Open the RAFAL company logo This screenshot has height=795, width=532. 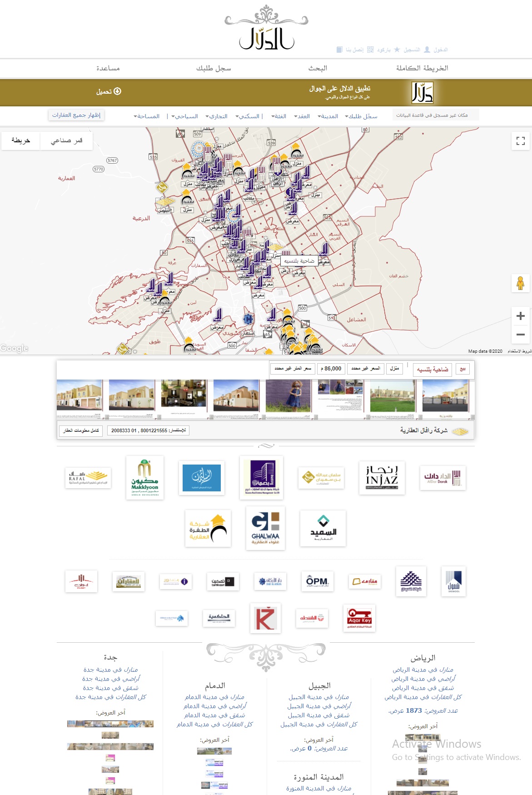tap(88, 478)
